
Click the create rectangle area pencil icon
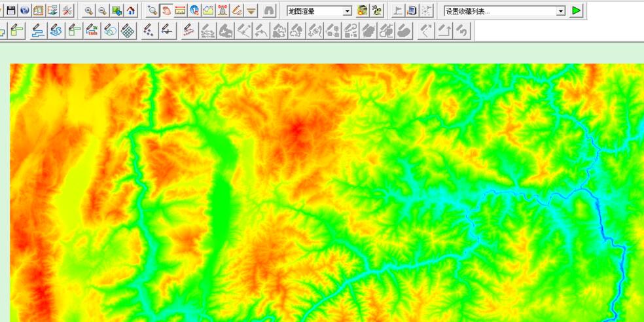click(17, 31)
